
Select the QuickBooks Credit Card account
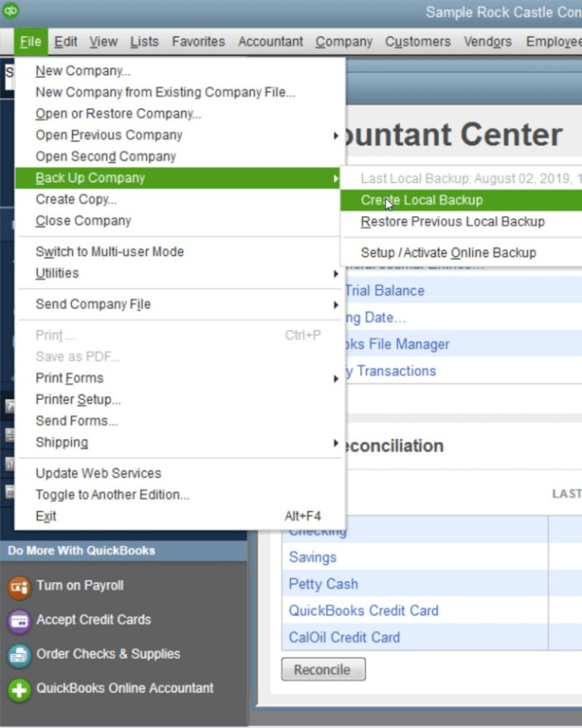click(364, 610)
